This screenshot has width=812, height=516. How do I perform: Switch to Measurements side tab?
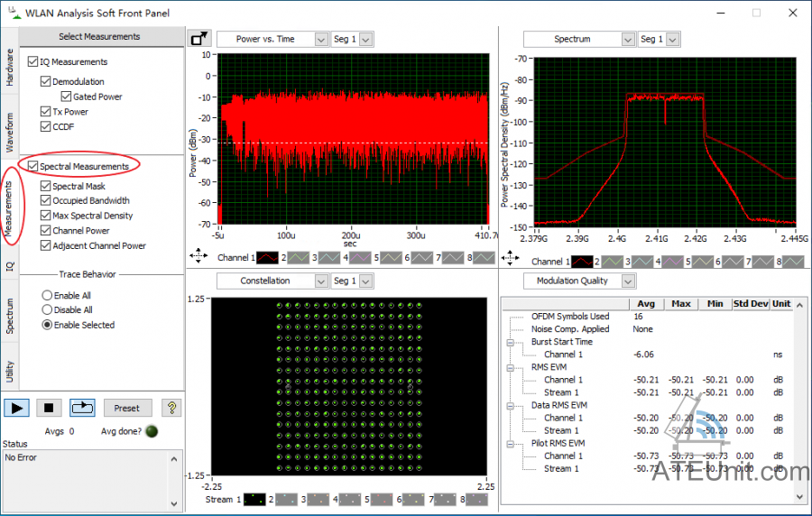pos(9,209)
